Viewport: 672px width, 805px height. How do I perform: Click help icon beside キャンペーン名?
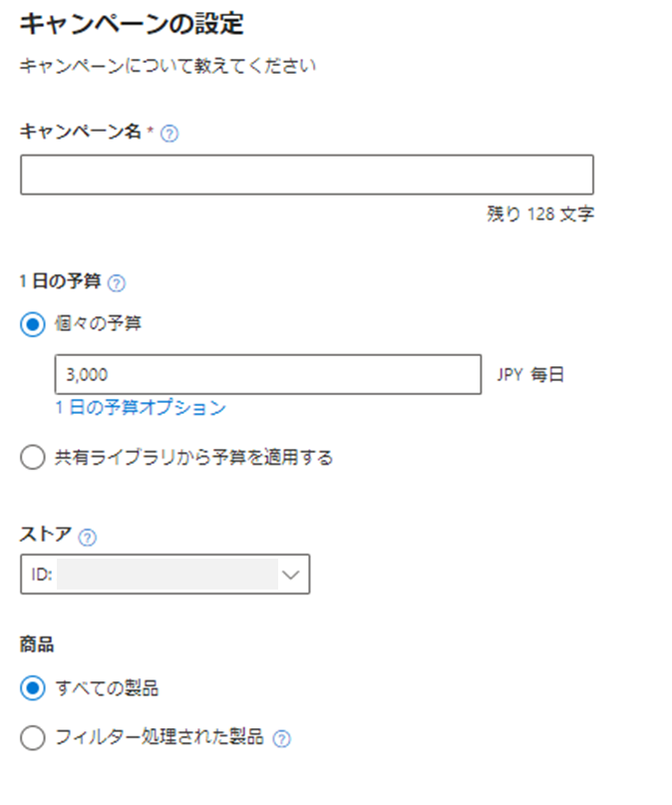169,134
